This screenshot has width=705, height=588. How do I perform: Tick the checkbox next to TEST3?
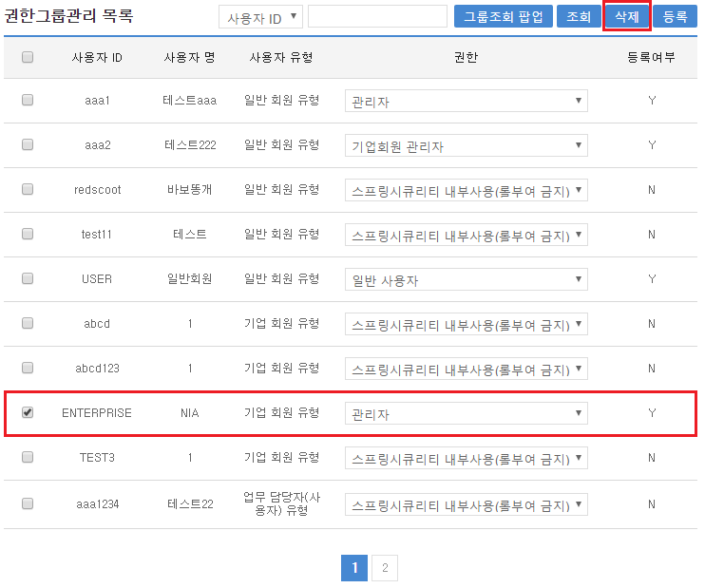tap(28, 457)
